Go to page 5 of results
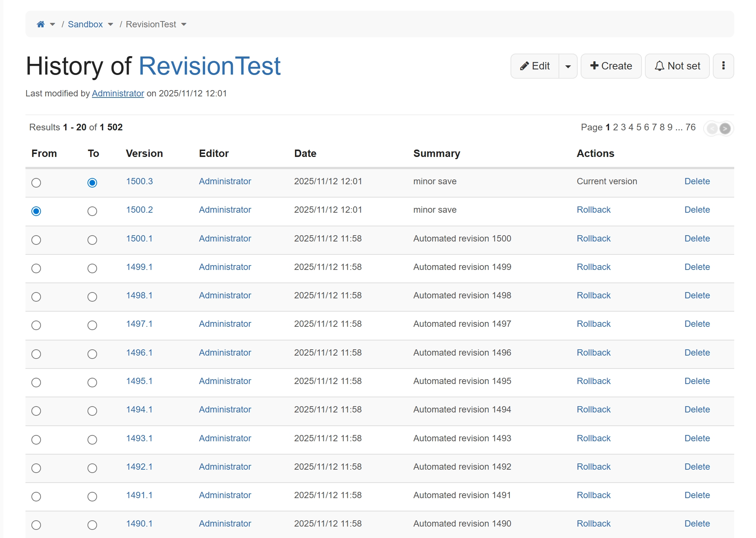This screenshot has width=756, height=538. point(639,127)
